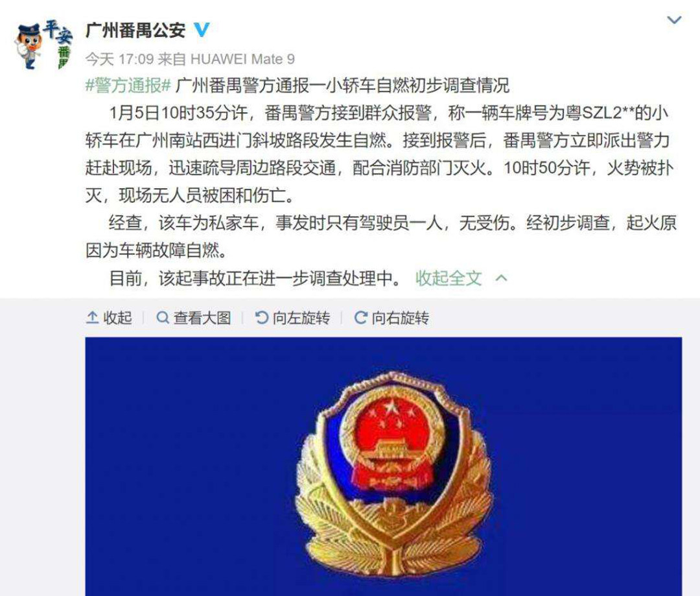Click the HUAWEI Mate 9 source link
This screenshot has width=700, height=596.
point(242,59)
